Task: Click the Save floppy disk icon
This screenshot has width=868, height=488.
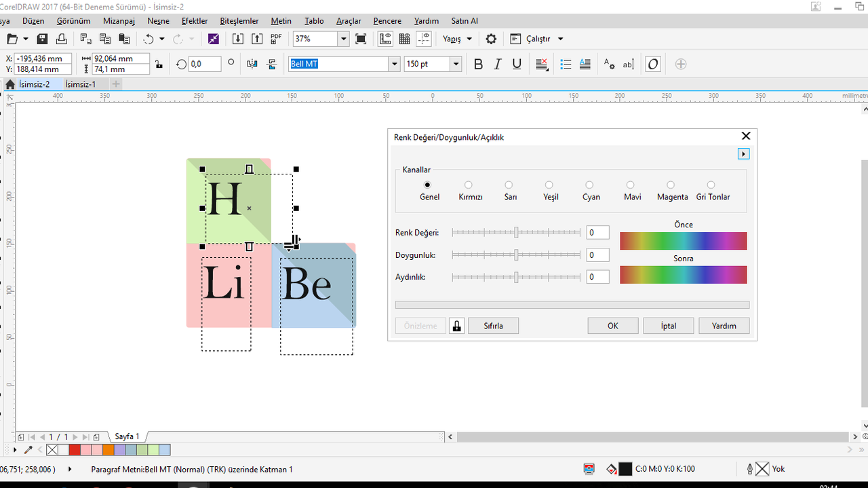Action: tap(42, 39)
